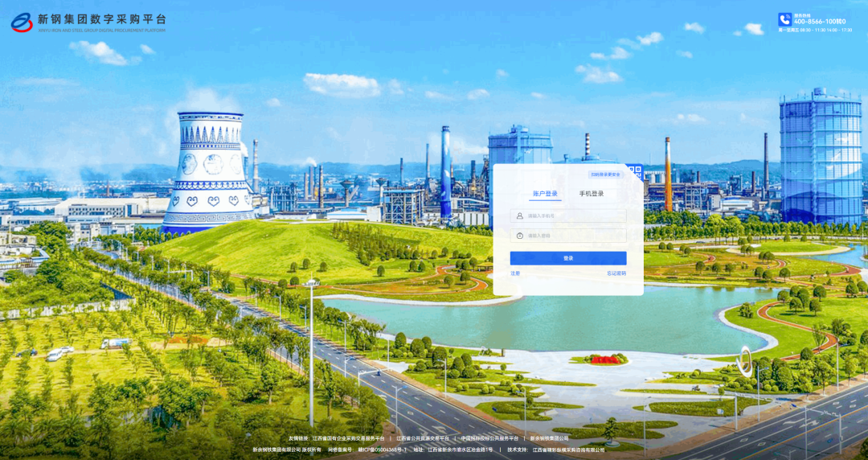
Task: Focus the 请输入密码 password field
Action: [x=574, y=236]
